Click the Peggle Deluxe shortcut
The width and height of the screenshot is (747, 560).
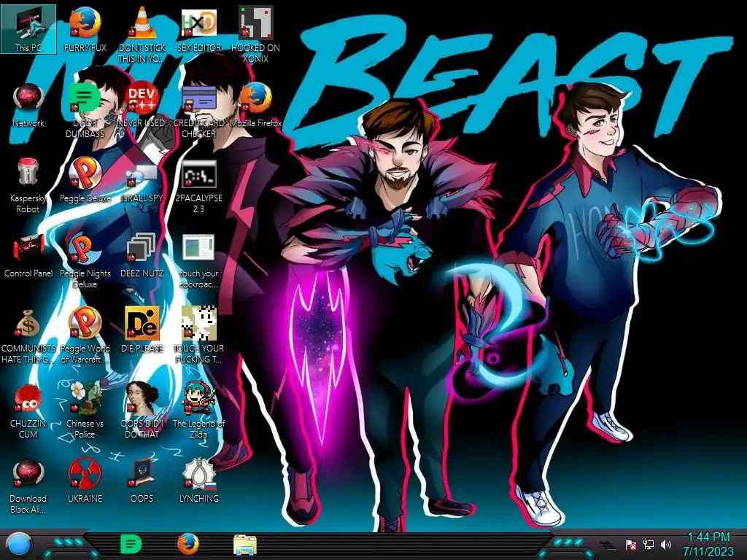(85, 179)
